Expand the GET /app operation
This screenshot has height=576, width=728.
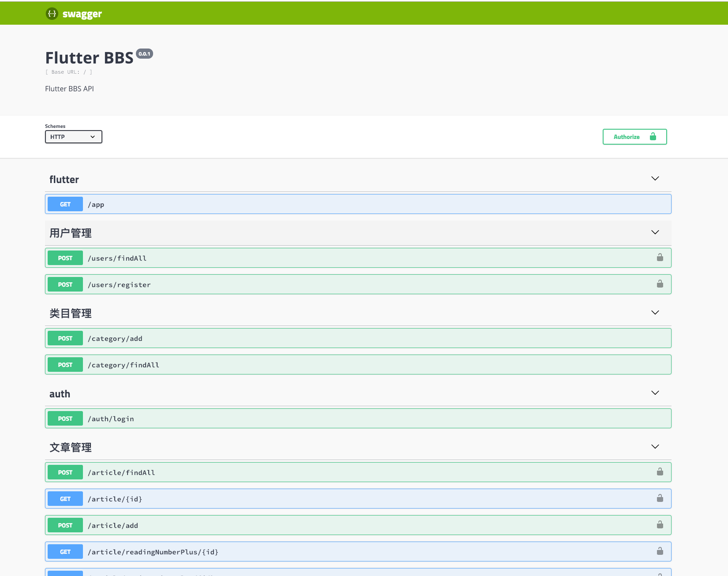[358, 204]
